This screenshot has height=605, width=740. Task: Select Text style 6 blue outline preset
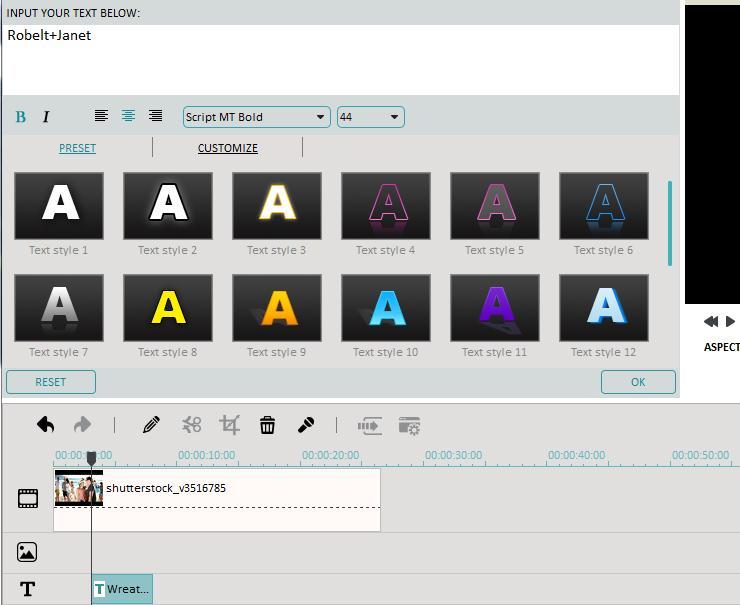[604, 206]
